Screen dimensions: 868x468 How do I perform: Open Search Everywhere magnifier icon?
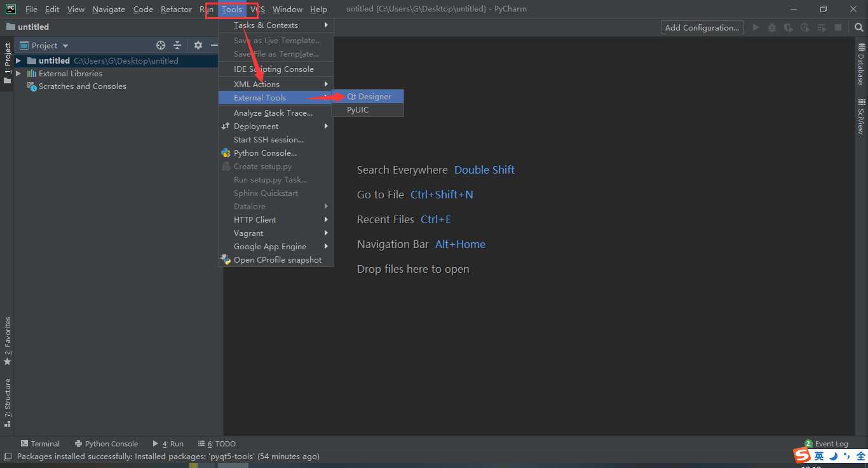(x=858, y=27)
